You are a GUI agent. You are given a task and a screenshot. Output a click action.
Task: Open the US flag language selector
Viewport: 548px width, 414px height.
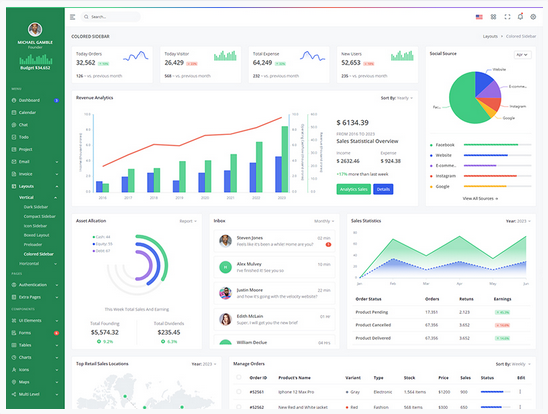479,17
